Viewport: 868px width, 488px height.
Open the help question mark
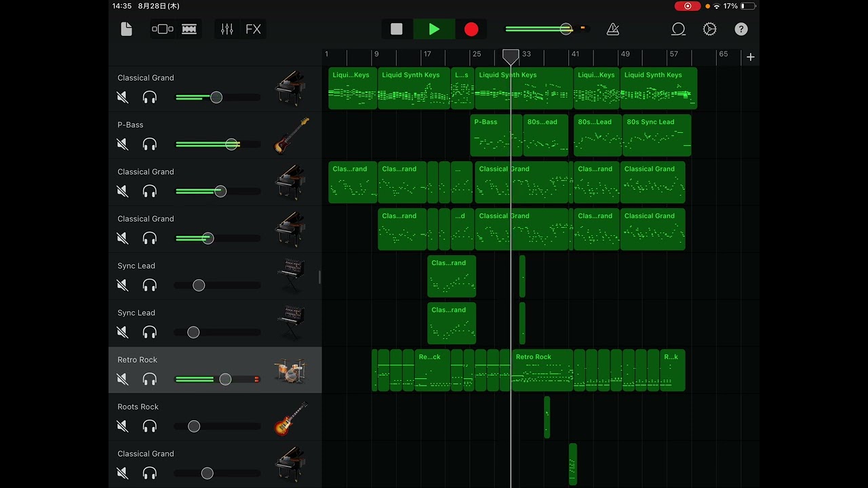click(741, 29)
